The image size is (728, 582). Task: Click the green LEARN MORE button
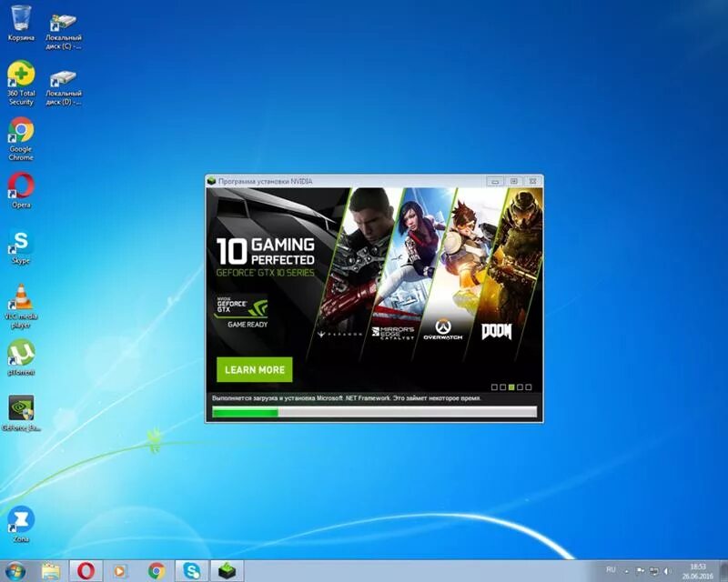[x=255, y=369]
